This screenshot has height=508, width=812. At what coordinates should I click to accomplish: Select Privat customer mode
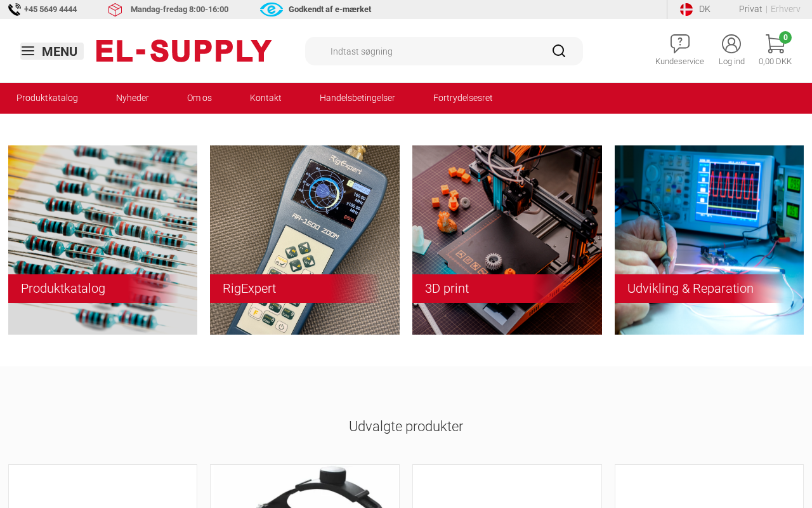pos(750,9)
